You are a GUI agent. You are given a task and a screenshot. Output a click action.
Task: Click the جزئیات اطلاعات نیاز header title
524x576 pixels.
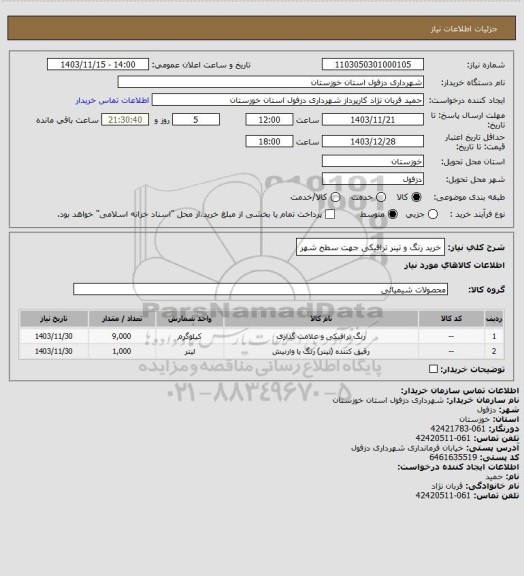pos(464,29)
